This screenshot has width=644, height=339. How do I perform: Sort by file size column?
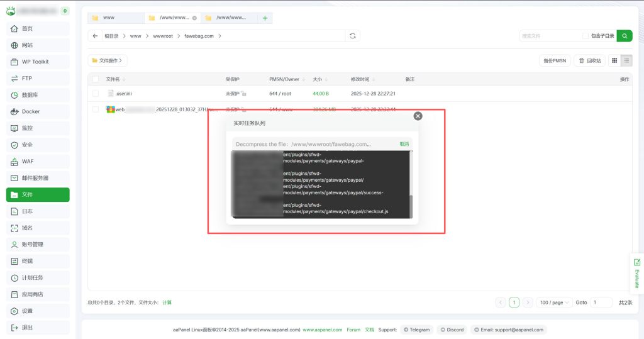pos(318,79)
